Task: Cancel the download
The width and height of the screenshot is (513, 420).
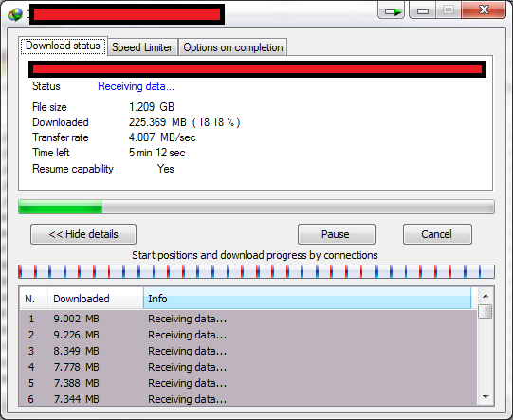Action: tap(437, 234)
